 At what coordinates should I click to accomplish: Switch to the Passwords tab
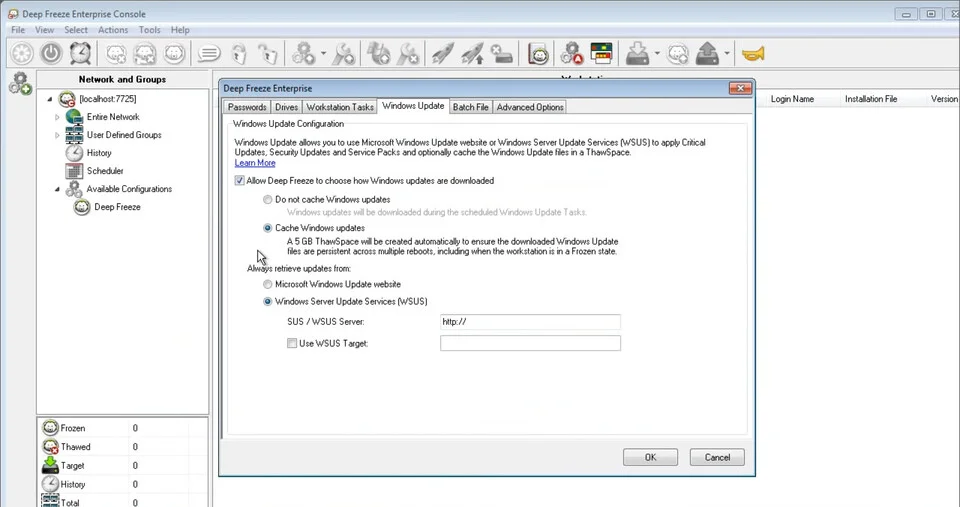pos(247,107)
